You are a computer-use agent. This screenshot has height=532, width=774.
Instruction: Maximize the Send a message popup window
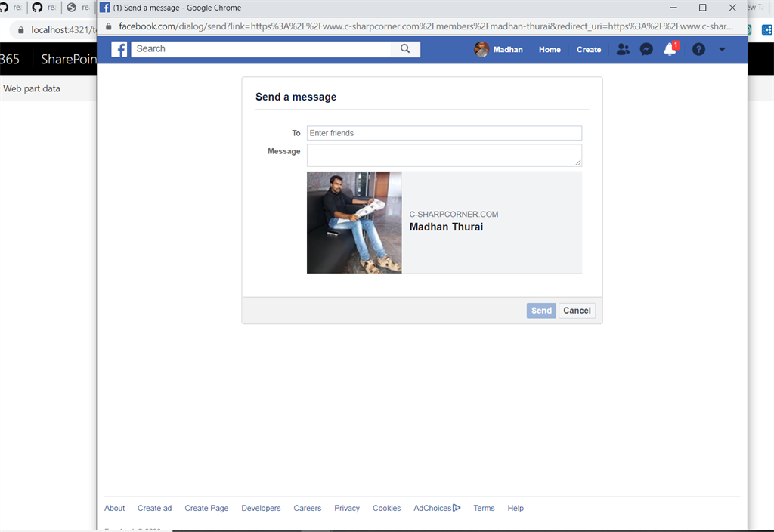(702, 8)
